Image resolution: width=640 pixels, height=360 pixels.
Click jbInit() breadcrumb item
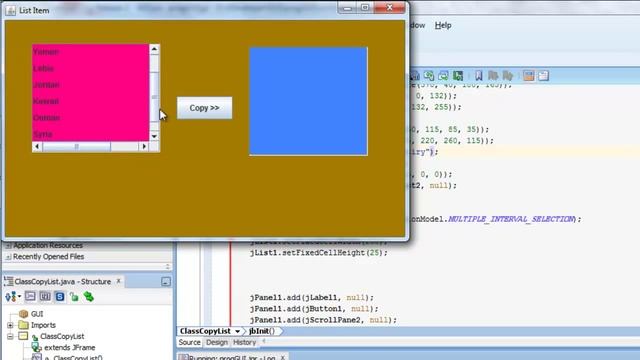click(x=262, y=331)
